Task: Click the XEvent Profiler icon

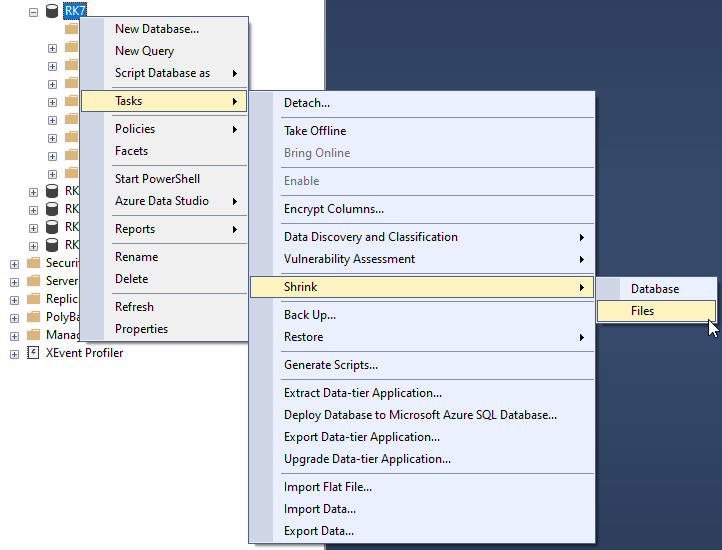Action: [x=33, y=353]
